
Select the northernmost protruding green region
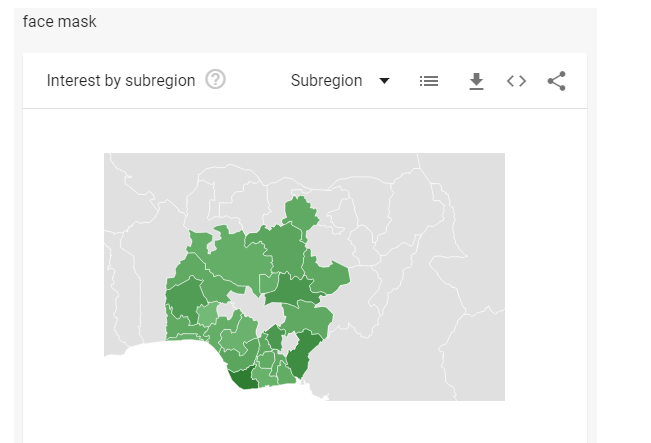point(299,212)
